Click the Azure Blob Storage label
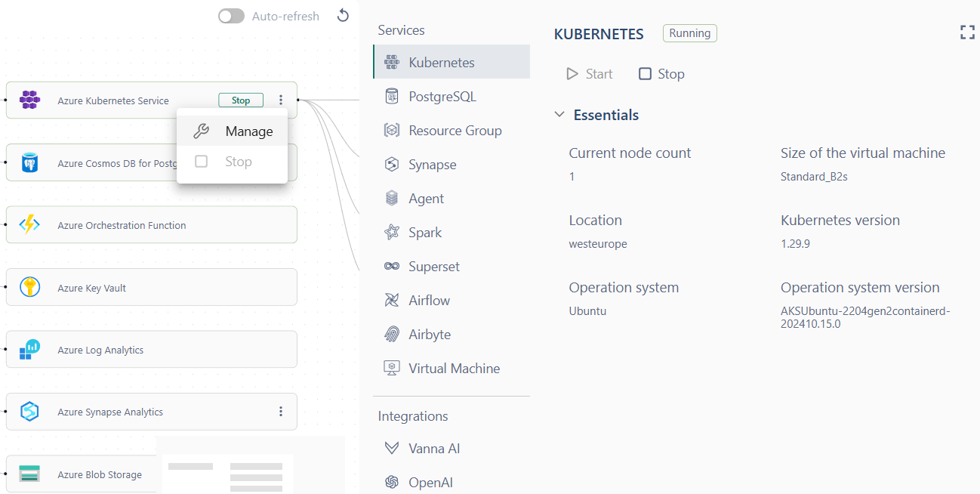Image resolution: width=980 pixels, height=494 pixels. pos(100,474)
